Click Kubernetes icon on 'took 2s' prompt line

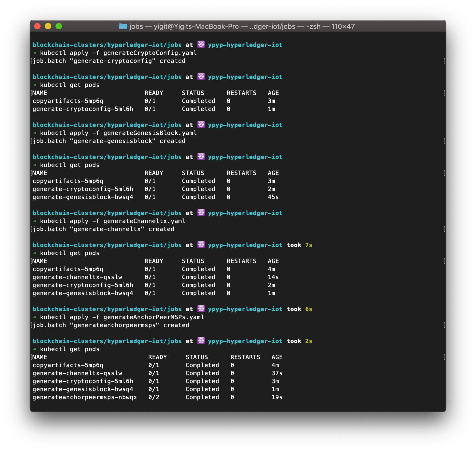coord(201,341)
